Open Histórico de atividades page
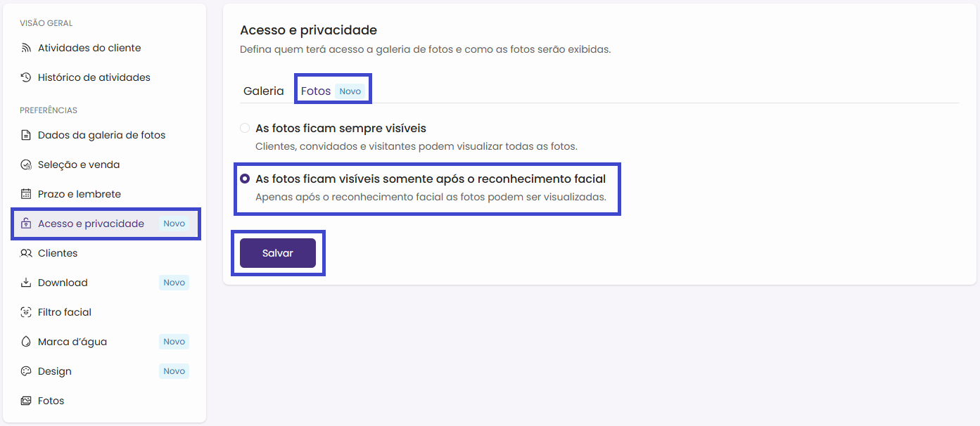This screenshot has height=426, width=980. point(94,77)
